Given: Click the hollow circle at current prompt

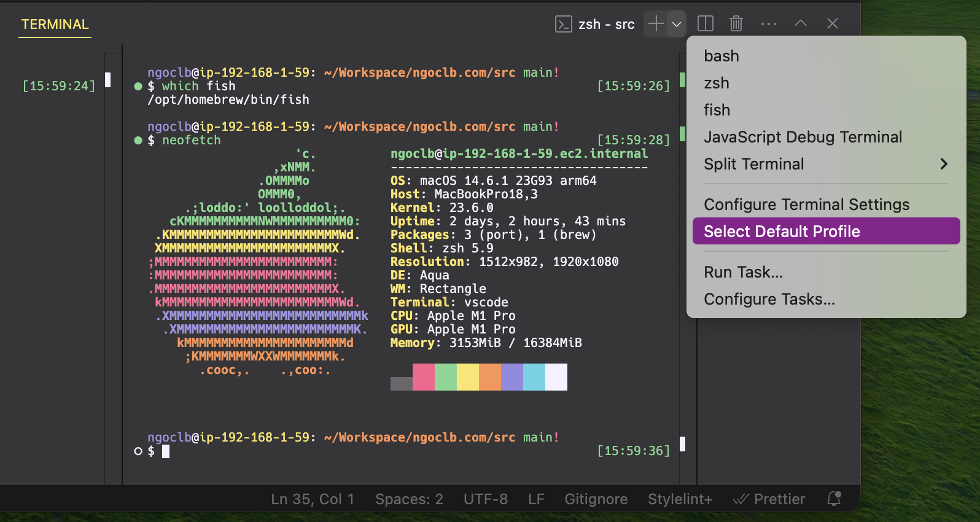Looking at the screenshot, I should click(x=138, y=451).
